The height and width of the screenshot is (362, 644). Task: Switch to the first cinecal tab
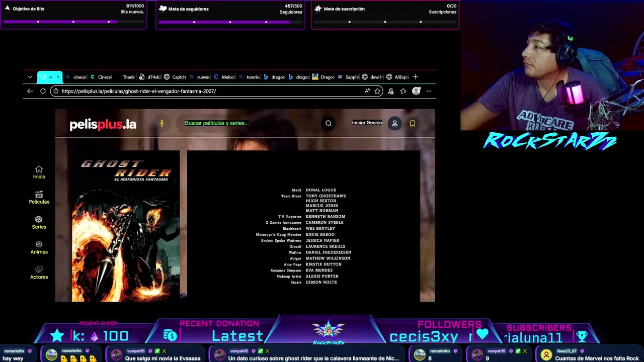coord(76,77)
